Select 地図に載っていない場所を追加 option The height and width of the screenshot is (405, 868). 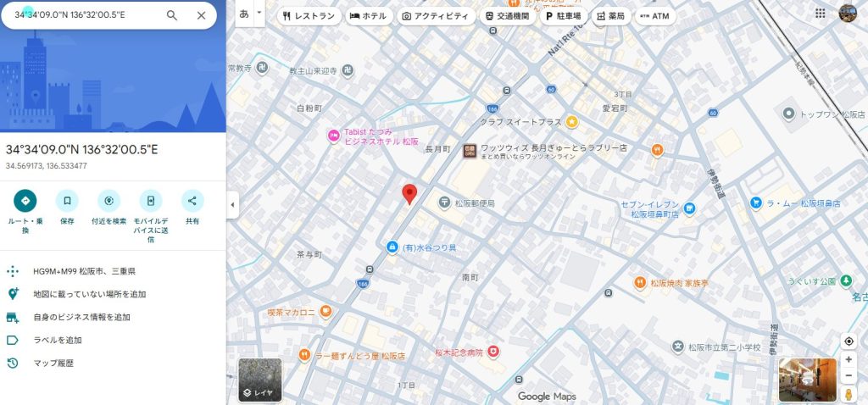89,294
